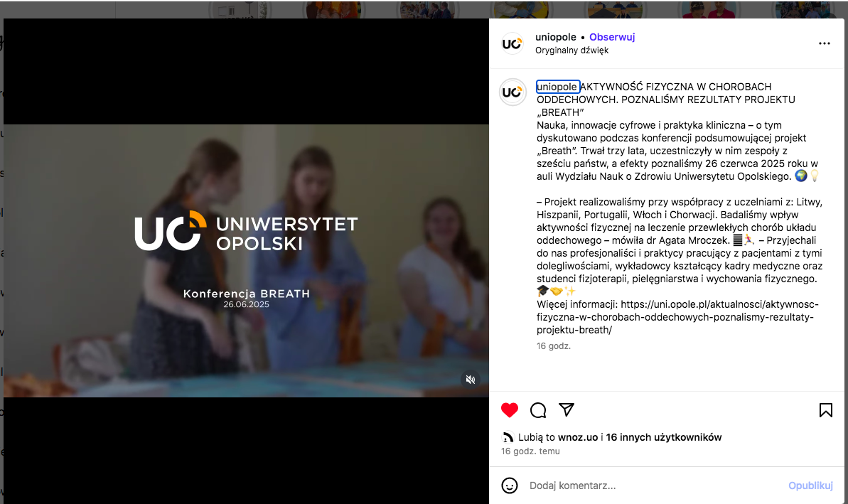Unmute the video sound
This screenshot has height=504, width=848.
[x=471, y=380]
